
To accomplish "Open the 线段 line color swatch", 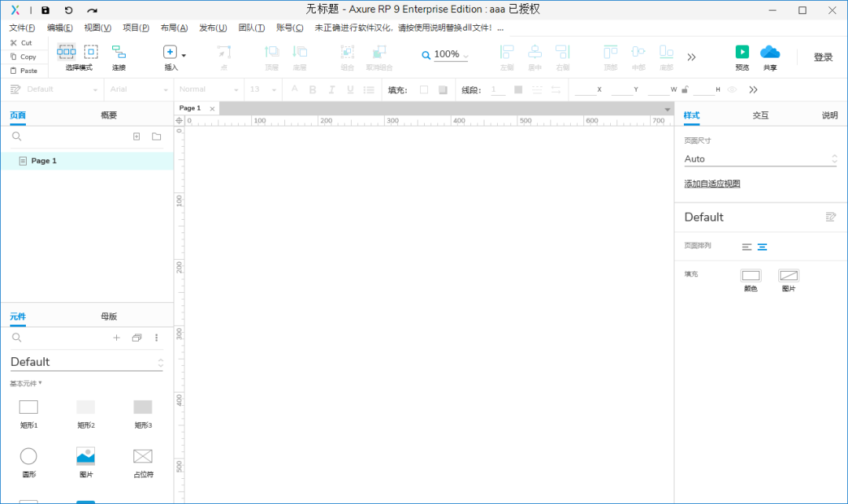I will (x=518, y=89).
